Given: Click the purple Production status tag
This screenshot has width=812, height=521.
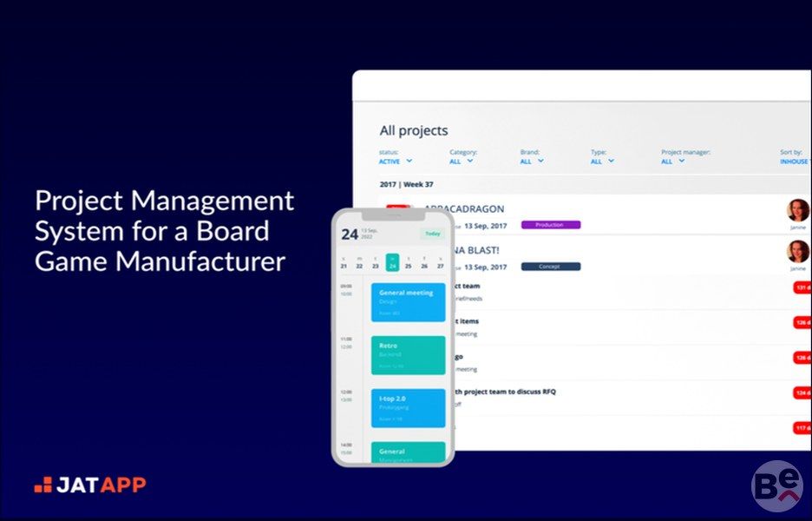Looking at the screenshot, I should (551, 225).
